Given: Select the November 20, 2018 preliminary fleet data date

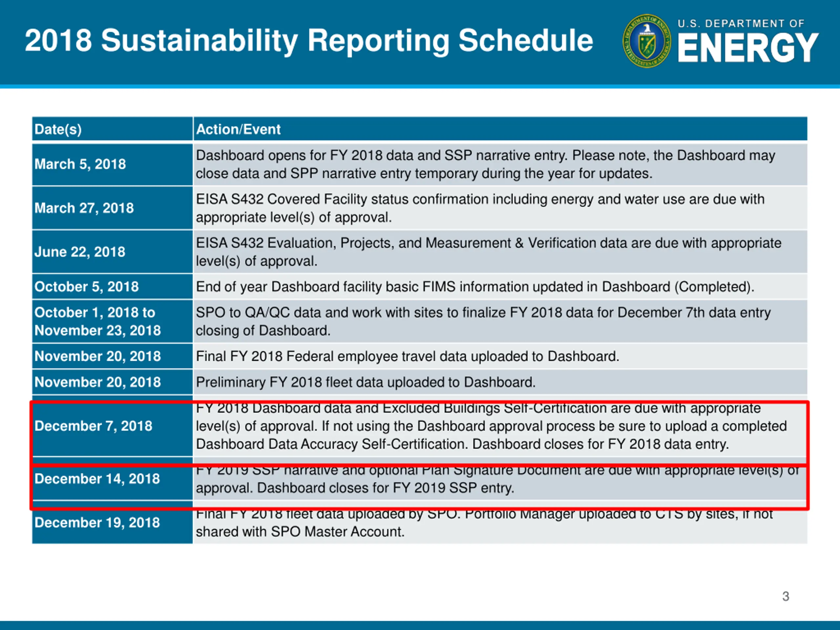Looking at the screenshot, I should click(113, 382).
